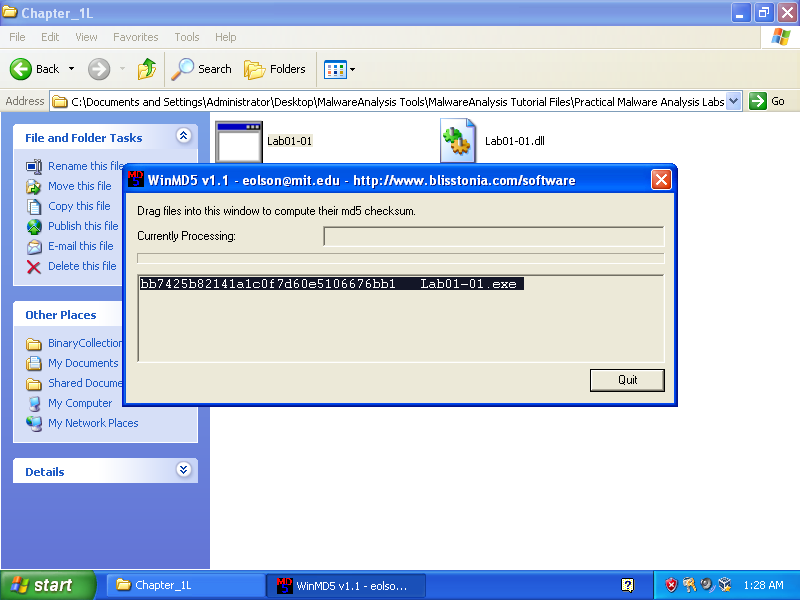Click the Go button next to address bar
Screen dimensions: 800x600
[x=768, y=101]
